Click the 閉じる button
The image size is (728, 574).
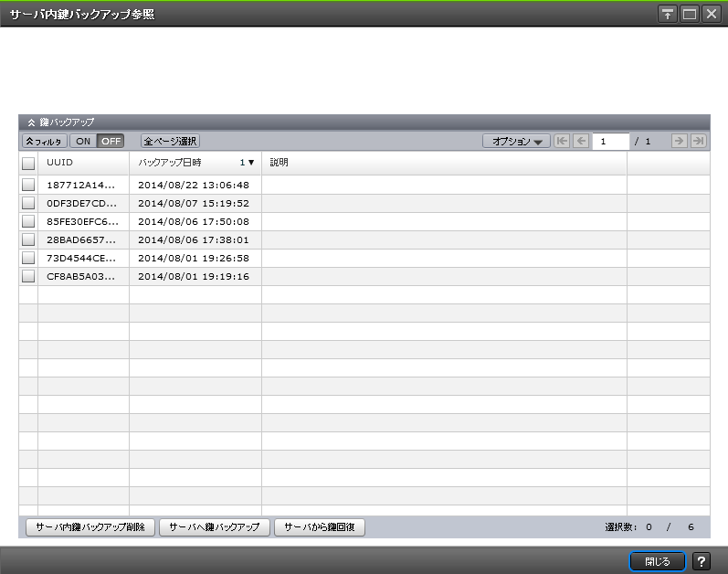coord(657,561)
